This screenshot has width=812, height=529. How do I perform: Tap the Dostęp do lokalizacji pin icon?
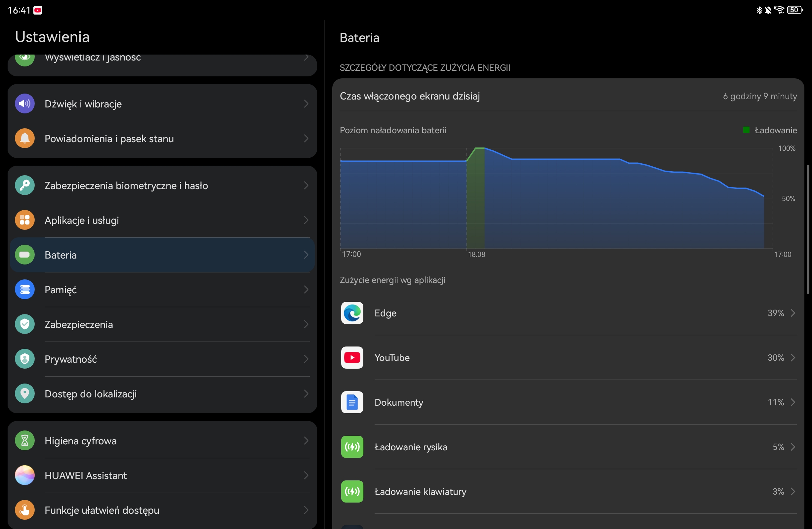(x=24, y=393)
